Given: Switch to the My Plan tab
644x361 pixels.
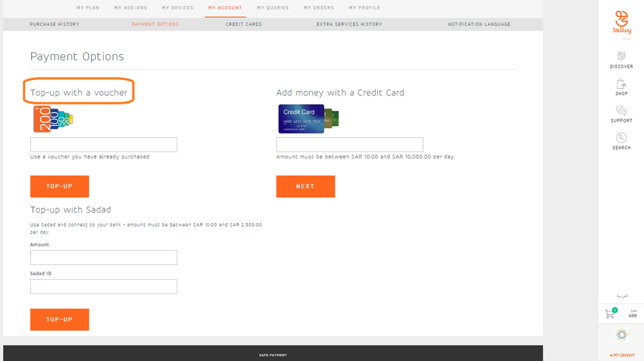Looking at the screenshot, I should [88, 8].
